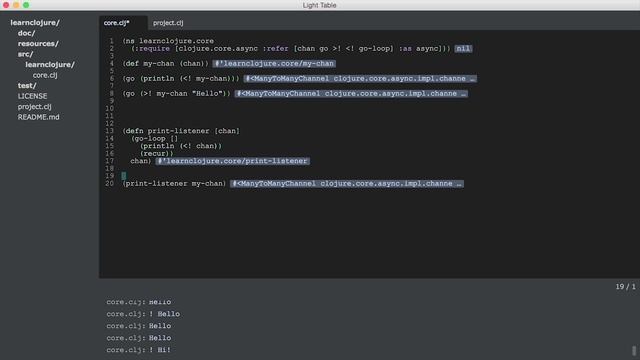Place cursor in (print-listener my-chan)
640x360 pixels.
point(174,184)
